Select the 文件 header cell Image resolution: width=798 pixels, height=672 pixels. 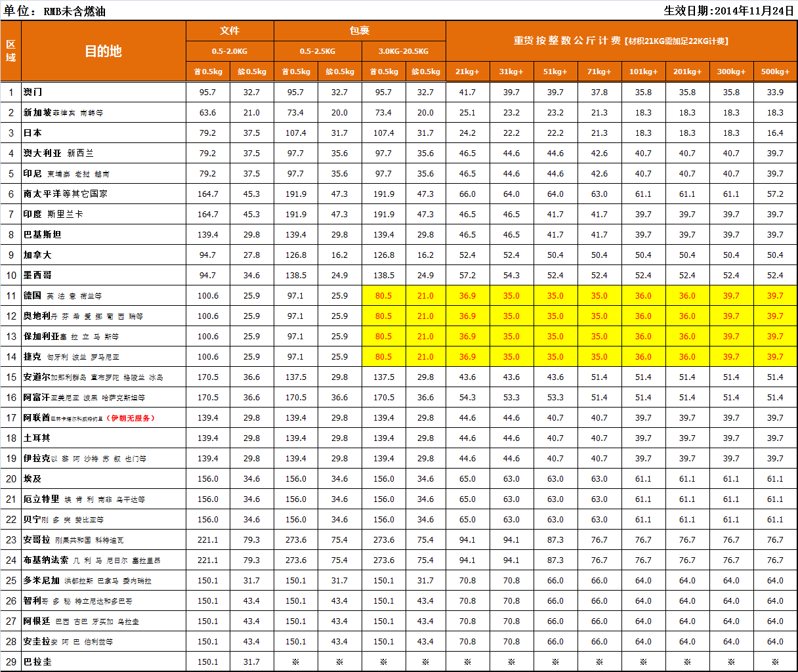pyautogui.click(x=230, y=31)
